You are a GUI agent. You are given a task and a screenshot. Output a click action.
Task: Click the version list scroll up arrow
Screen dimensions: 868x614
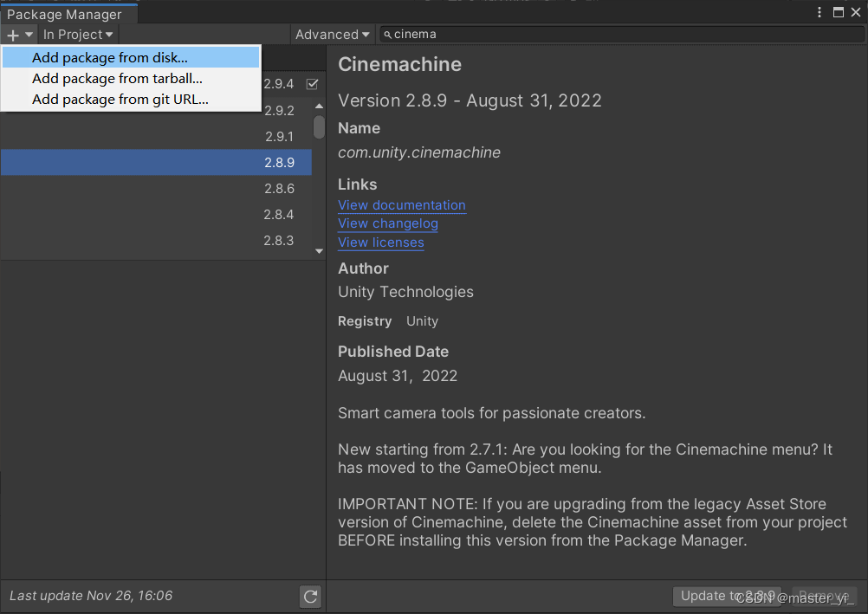(x=319, y=106)
